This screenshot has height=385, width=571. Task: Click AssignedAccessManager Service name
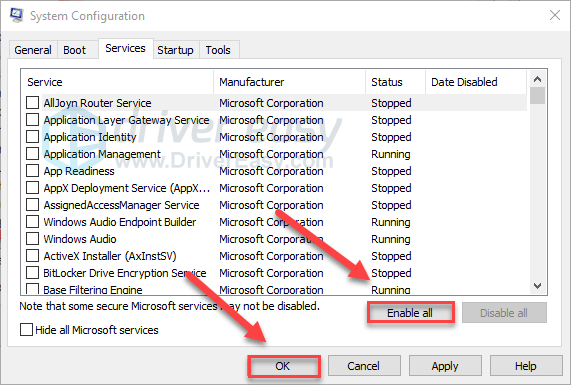point(121,205)
